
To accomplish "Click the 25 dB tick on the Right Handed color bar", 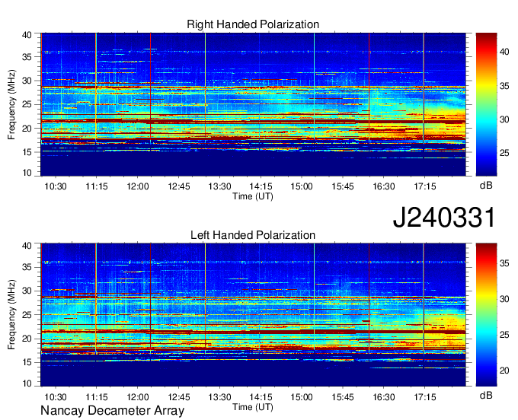I will click(x=504, y=153).
